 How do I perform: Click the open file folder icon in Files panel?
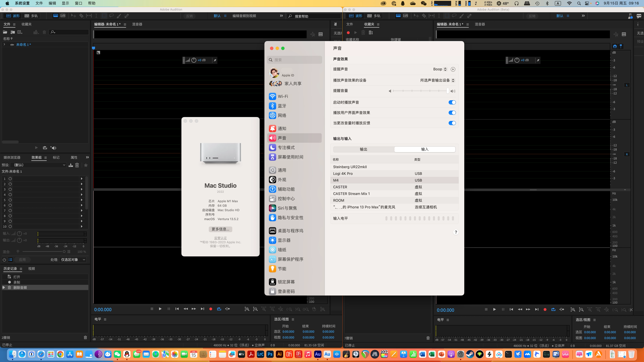(x=5, y=32)
